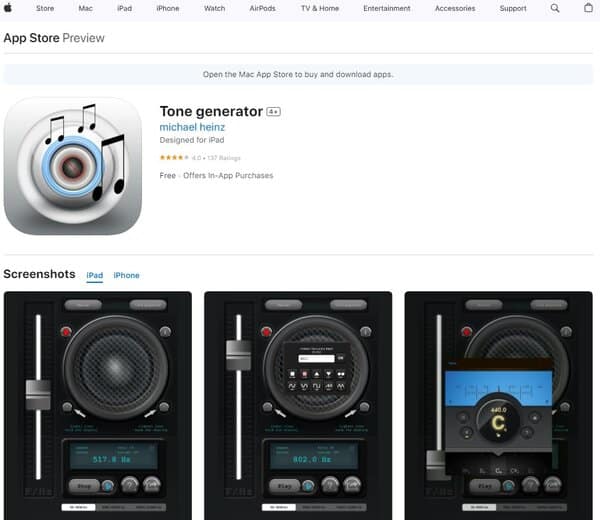Click the Tone generator app icon
600x520 pixels.
73,166
